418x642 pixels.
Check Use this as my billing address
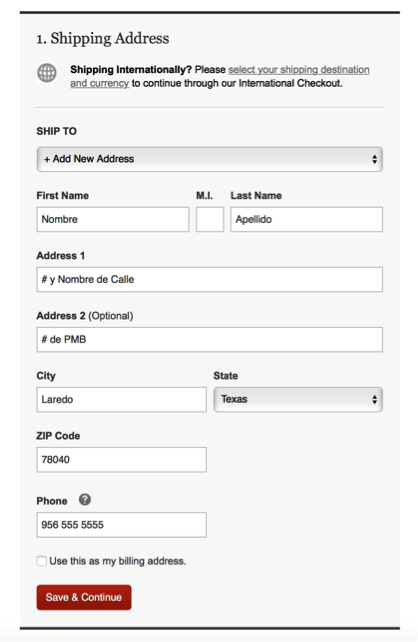point(42,561)
